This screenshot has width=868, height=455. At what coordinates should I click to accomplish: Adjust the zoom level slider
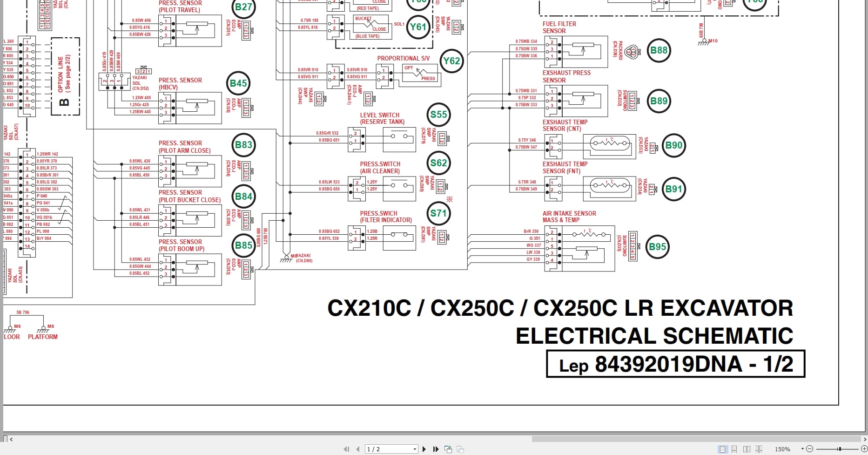click(x=839, y=449)
